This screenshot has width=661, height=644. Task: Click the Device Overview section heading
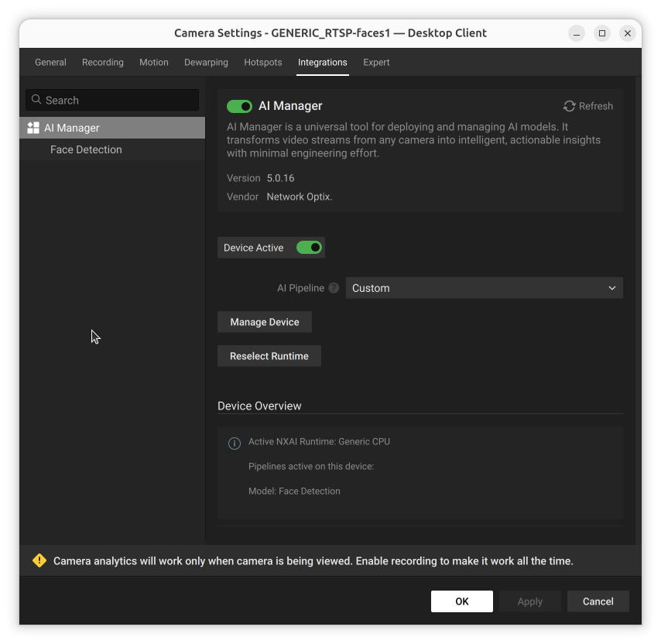(259, 406)
